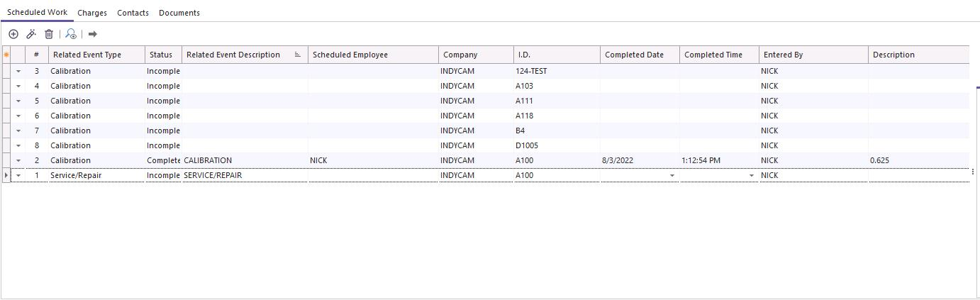Click the add new record plus icon
This screenshot has width=980, height=300.
pos(13,34)
